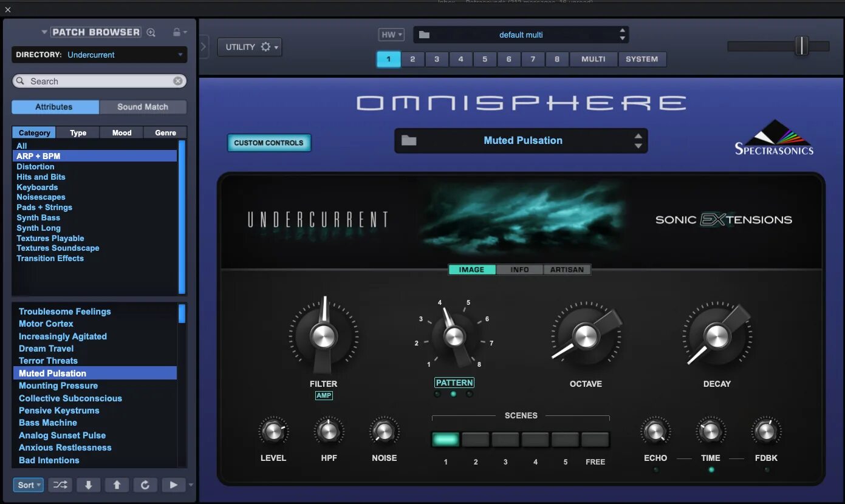The image size is (845, 504).
Task: Choose the Synth Bass category
Action: [x=38, y=217]
